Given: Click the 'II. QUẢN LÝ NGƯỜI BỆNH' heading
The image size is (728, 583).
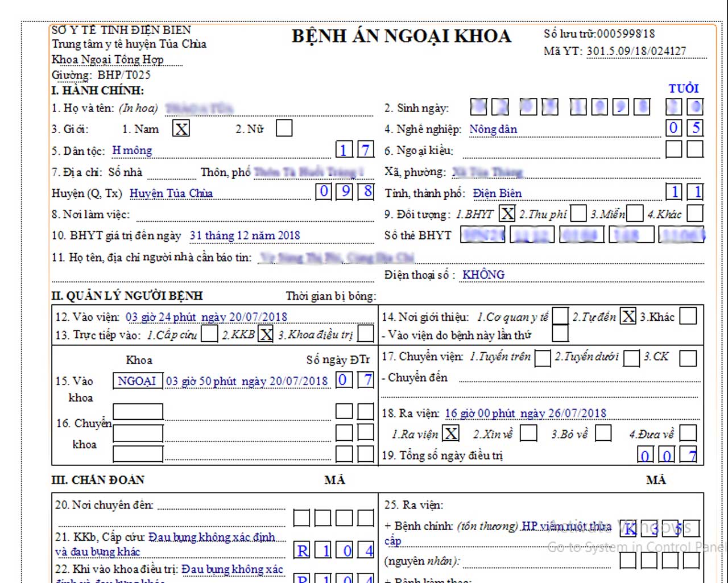Looking at the screenshot, I should coord(127,296).
